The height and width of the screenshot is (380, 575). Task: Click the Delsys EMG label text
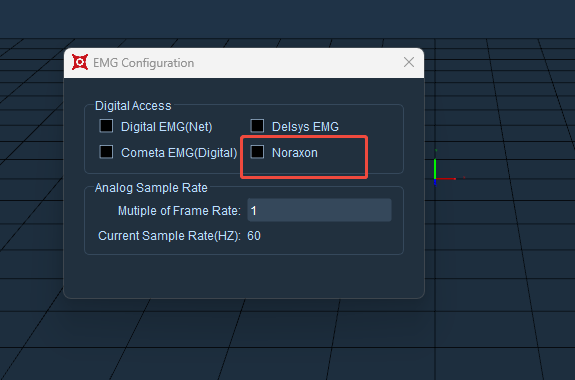point(305,127)
